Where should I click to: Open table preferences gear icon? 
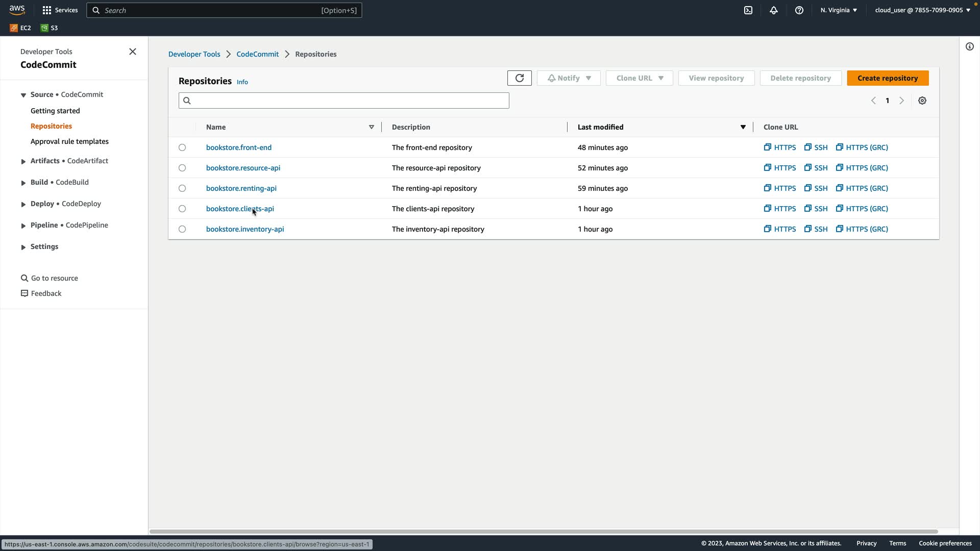click(x=922, y=101)
